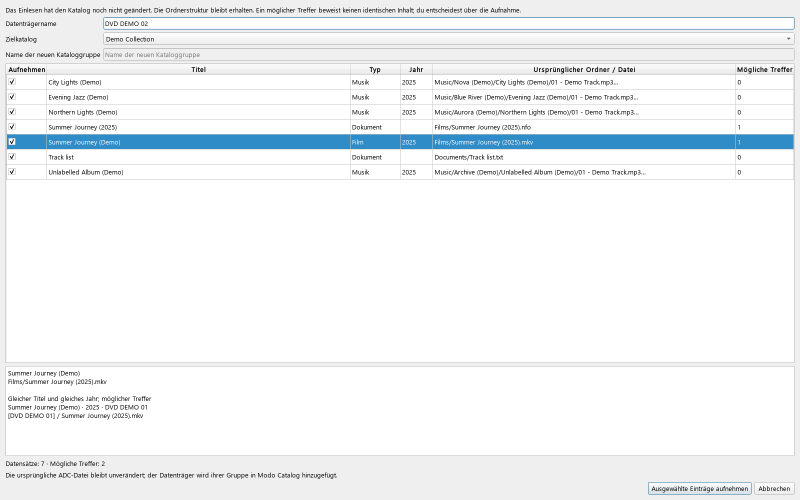Viewport: 800px width, 500px height.
Task: Select the City Lights (Demo) title cell
Action: pos(198,82)
